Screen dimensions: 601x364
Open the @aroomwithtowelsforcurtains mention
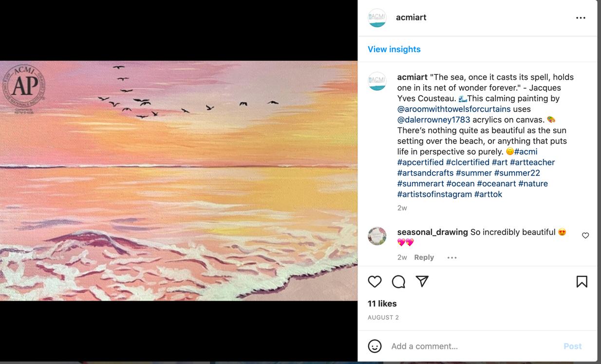point(454,109)
